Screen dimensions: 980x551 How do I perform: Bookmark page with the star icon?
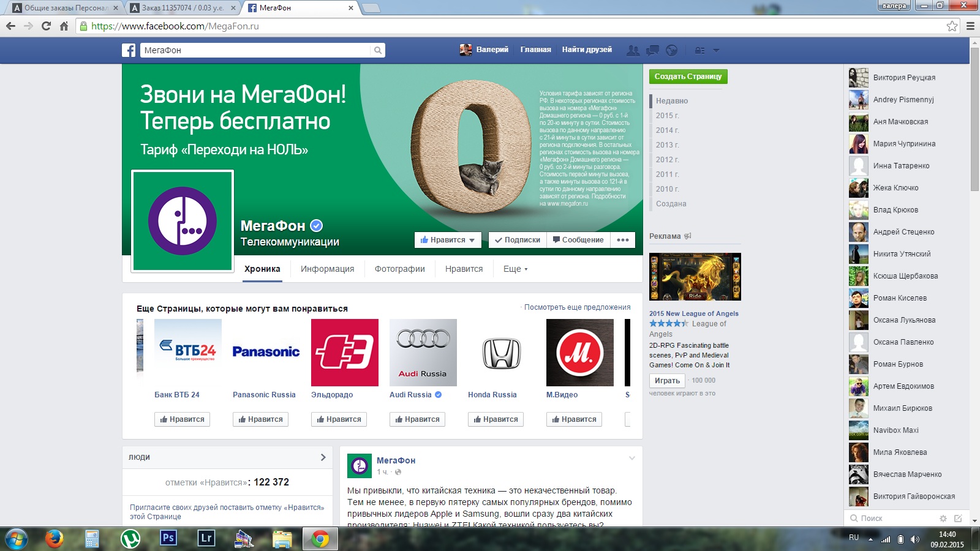952,26
